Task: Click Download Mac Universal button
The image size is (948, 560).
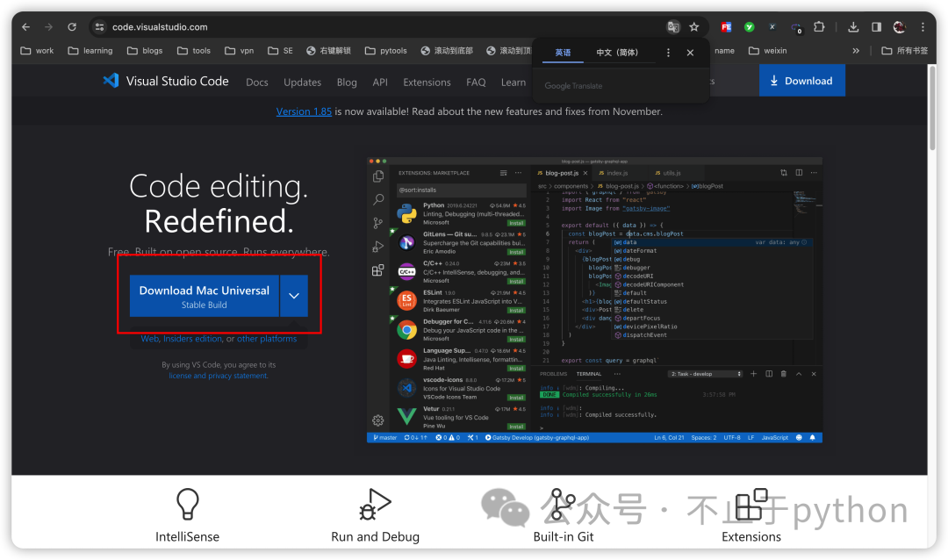Action: (205, 296)
